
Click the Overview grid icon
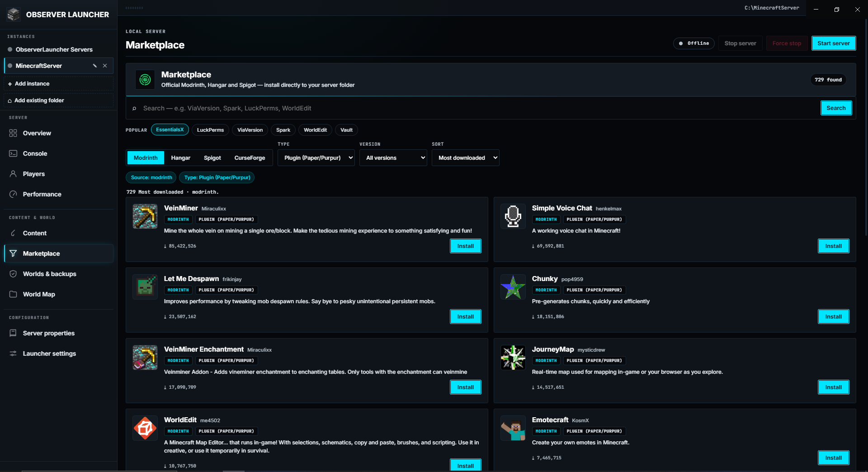13,133
